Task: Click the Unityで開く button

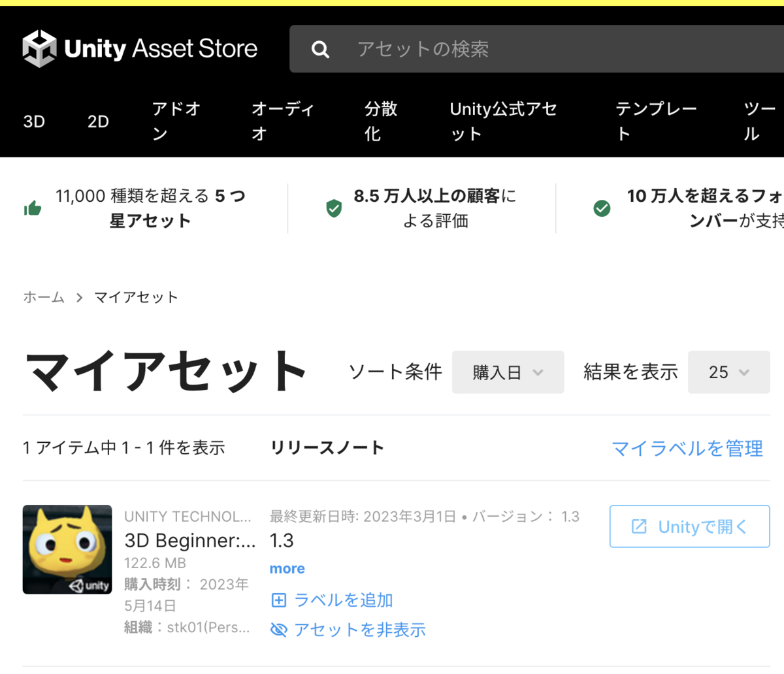Action: coord(689,526)
